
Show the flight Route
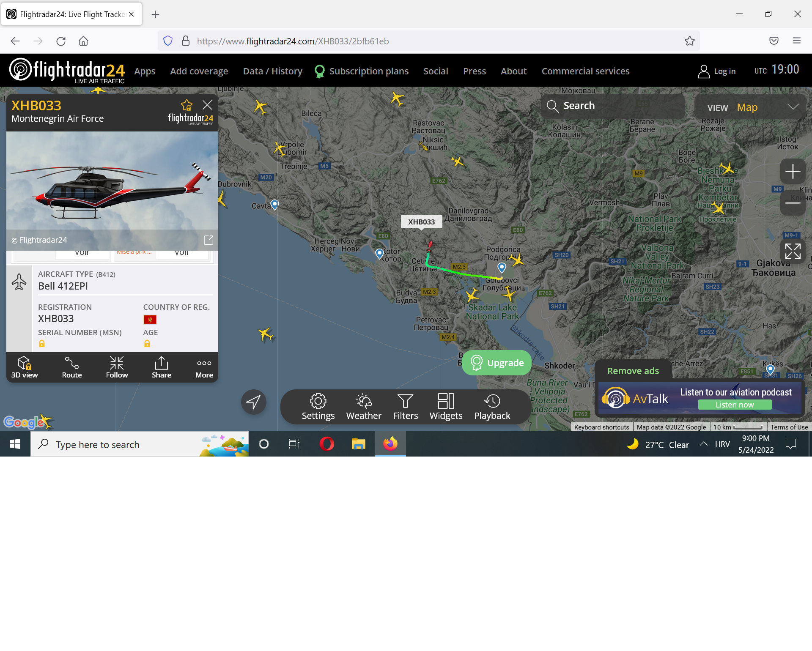(x=72, y=367)
